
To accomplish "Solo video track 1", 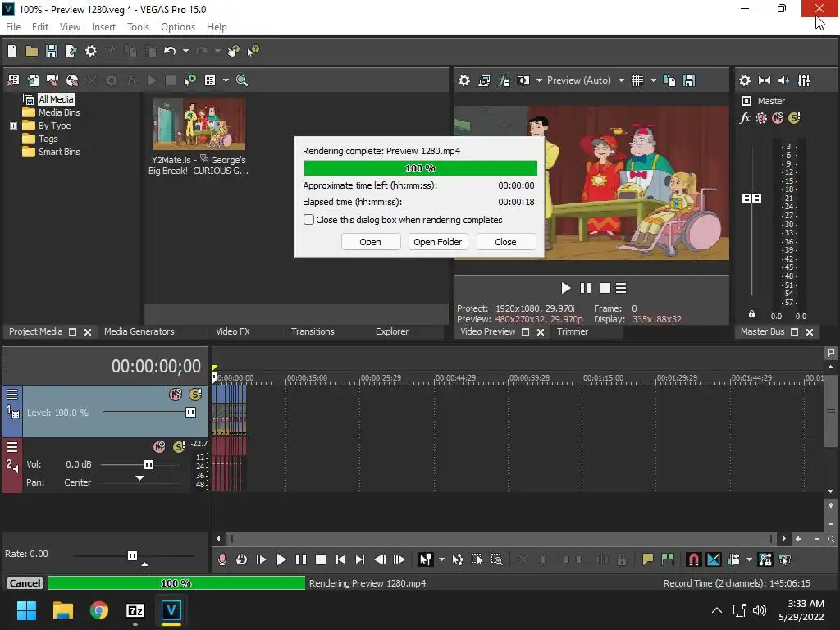I will click(195, 395).
